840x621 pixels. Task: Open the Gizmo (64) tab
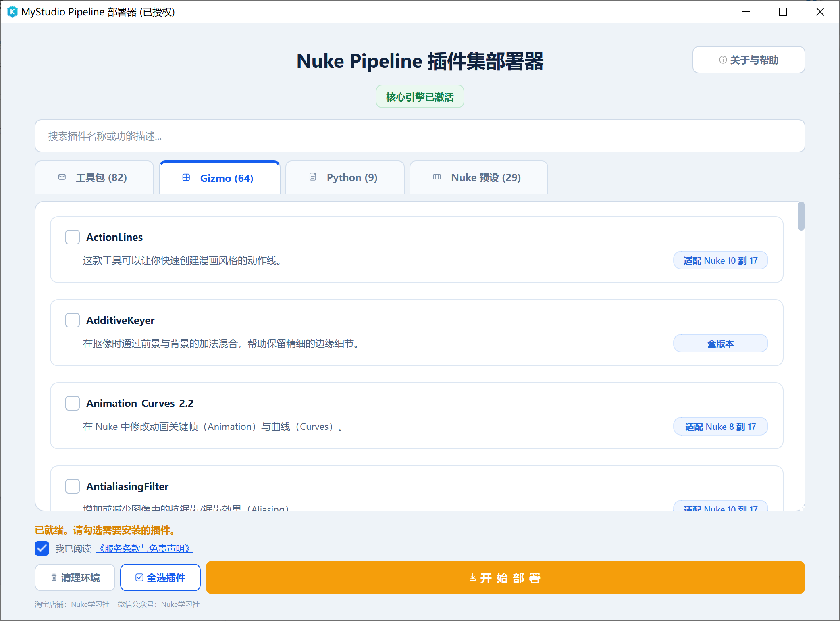(220, 177)
